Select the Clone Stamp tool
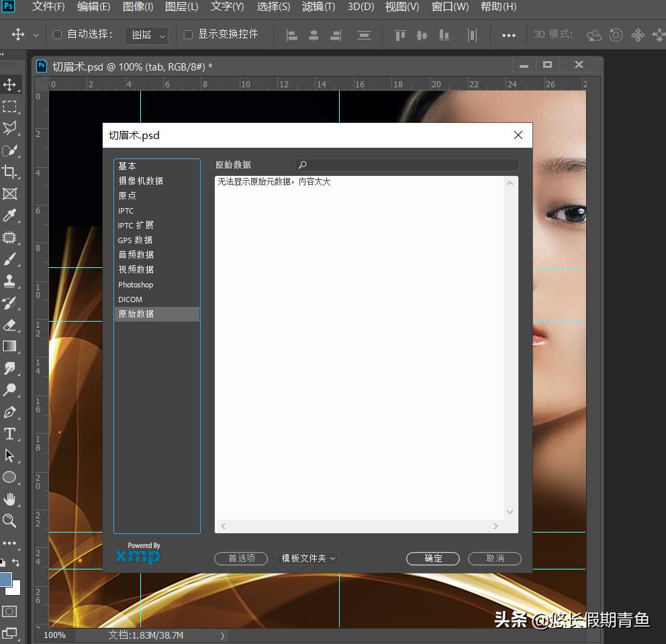 coord(11,282)
